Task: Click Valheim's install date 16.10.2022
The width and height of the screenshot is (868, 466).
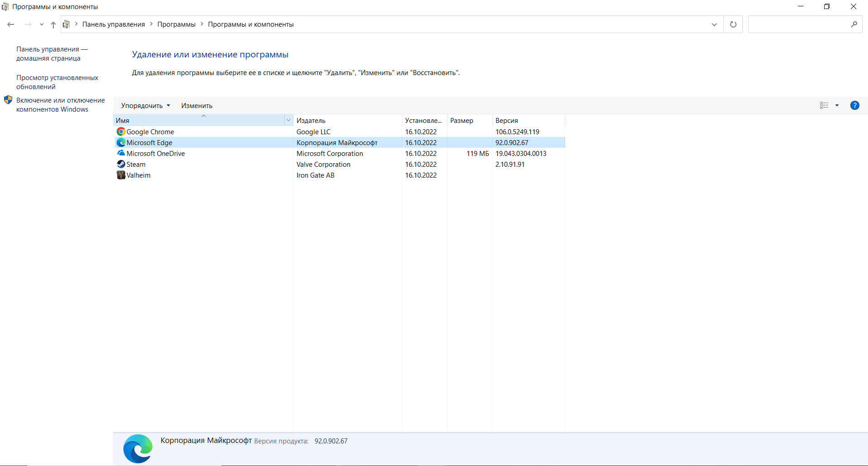Action: 421,175
